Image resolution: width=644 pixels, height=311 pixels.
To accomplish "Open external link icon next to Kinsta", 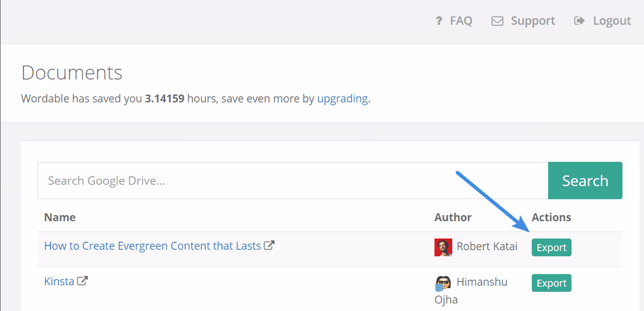I will 82,281.
